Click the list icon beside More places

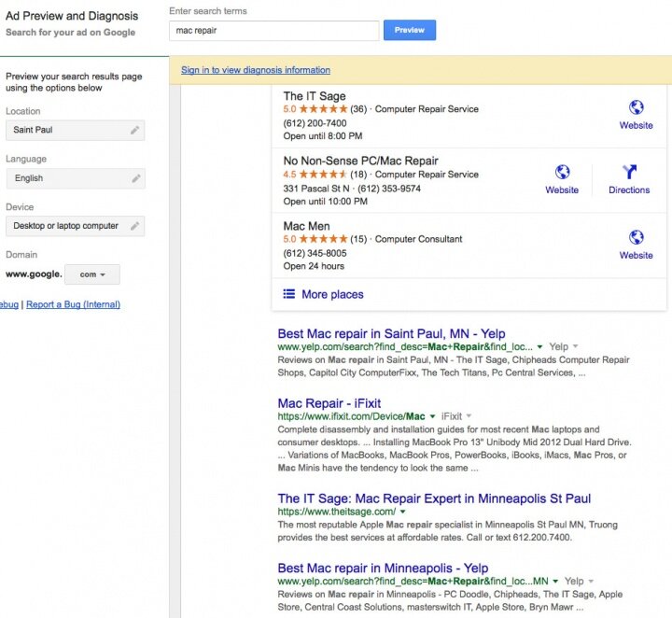point(288,294)
